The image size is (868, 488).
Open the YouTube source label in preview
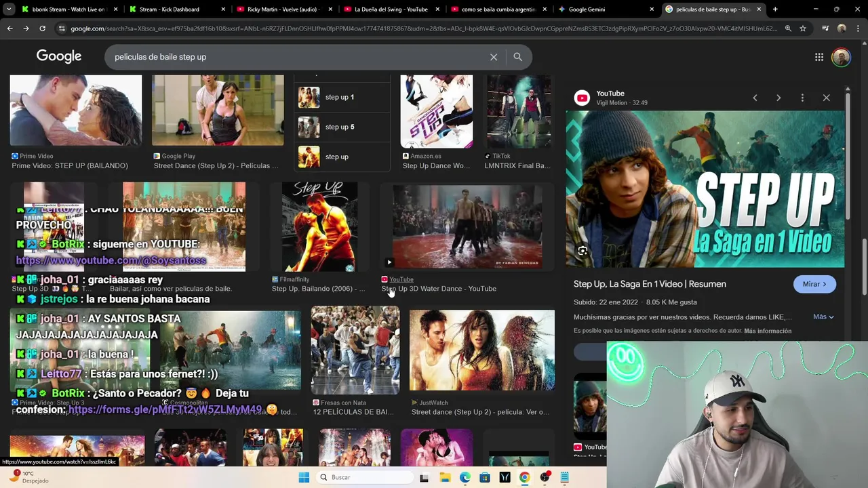pyautogui.click(x=610, y=94)
